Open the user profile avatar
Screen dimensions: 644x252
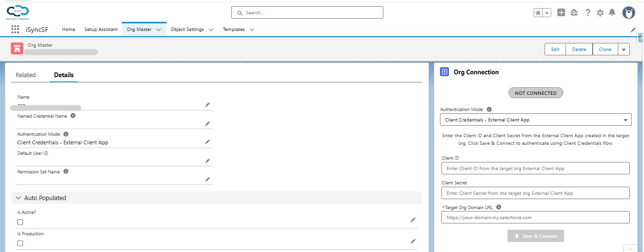(x=629, y=13)
